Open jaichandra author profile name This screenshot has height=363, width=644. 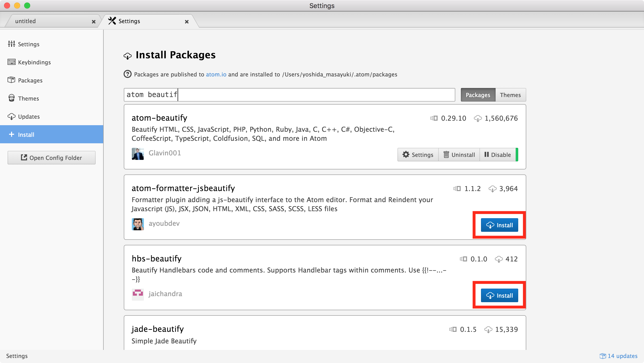coord(165,294)
